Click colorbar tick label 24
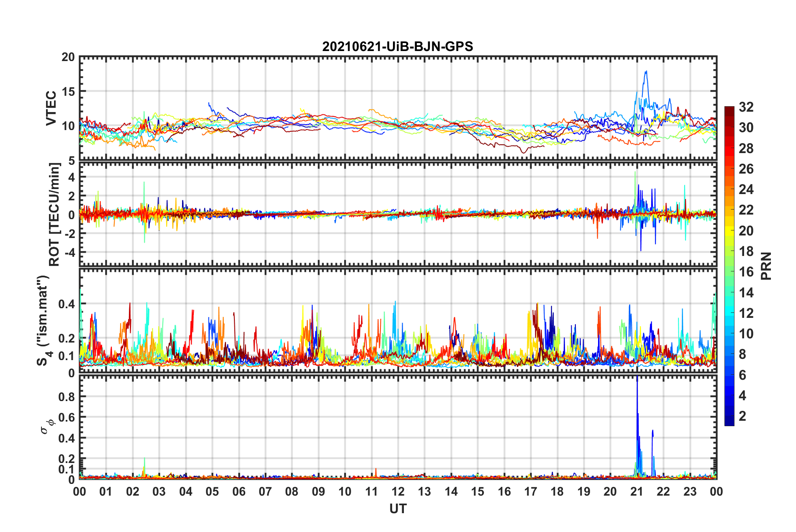The height and width of the screenshot is (532, 796). 746,189
